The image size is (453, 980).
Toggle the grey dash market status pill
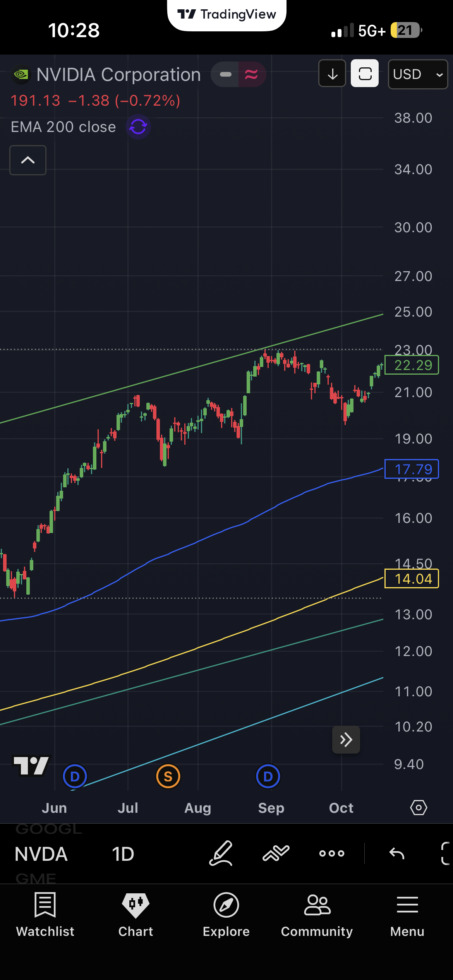(x=225, y=74)
